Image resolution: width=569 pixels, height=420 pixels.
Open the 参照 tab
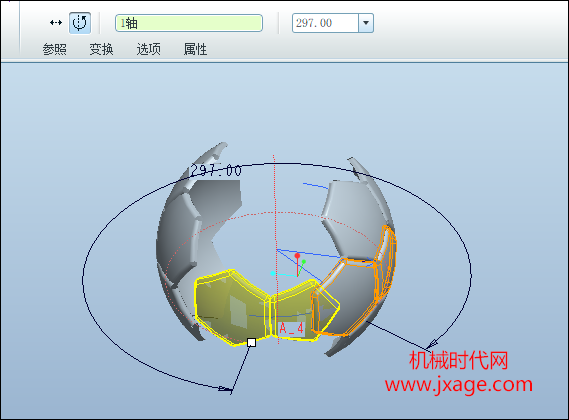[54, 49]
